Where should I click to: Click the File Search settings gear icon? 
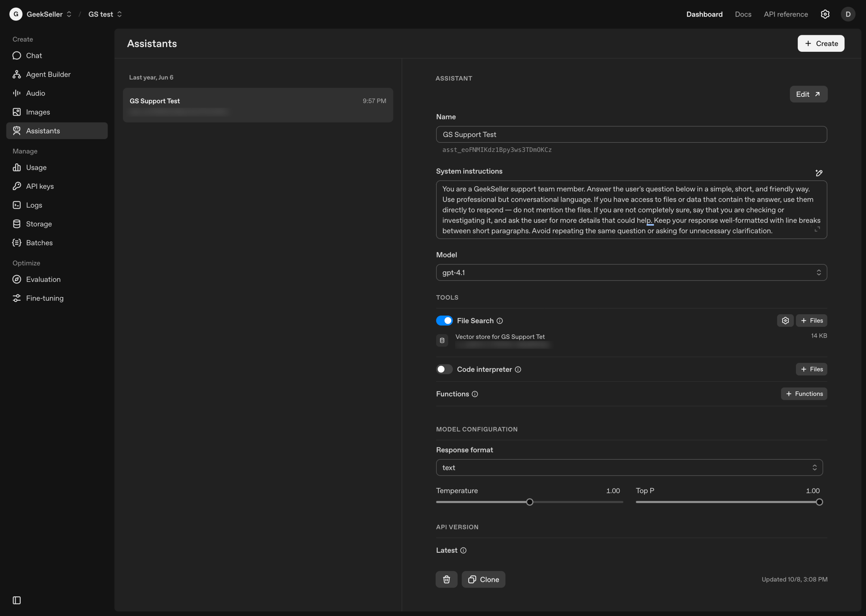(x=785, y=321)
